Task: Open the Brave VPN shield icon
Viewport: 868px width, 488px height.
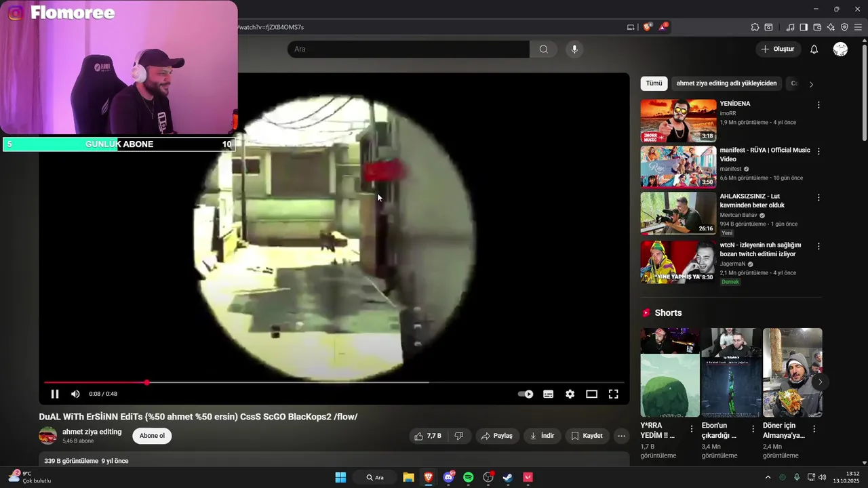Action: point(844,27)
